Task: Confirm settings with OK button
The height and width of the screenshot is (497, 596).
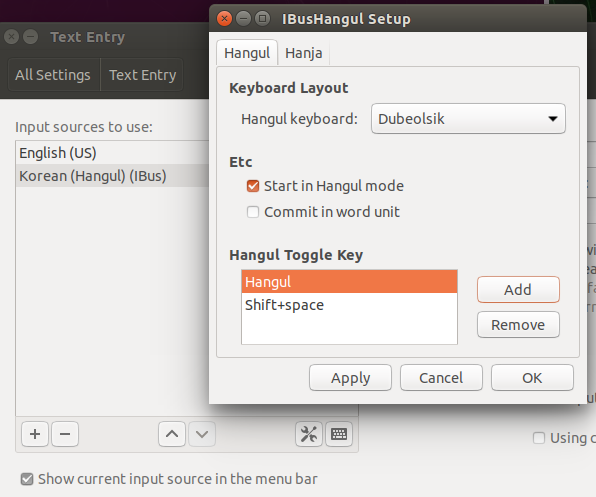Action: pos(532,378)
